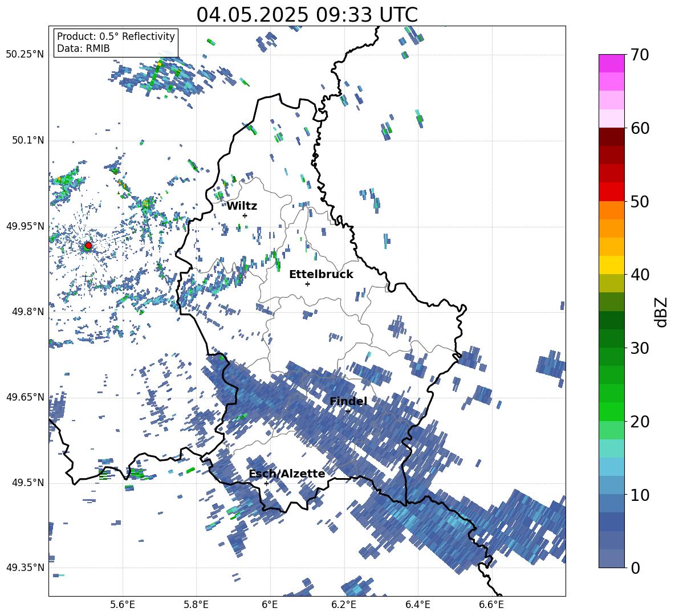Pick the magenta top segment of colorbar
Viewport: 675px width, 616px height.
pos(611,63)
